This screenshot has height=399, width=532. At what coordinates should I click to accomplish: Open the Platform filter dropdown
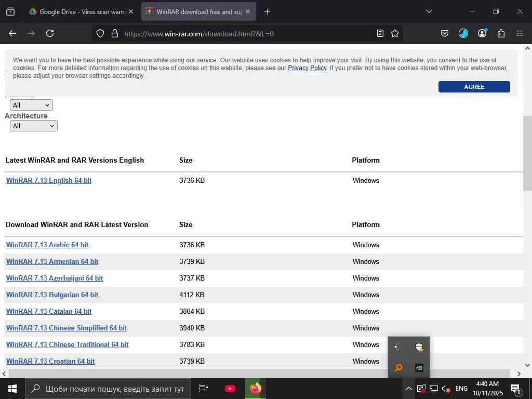point(31,105)
